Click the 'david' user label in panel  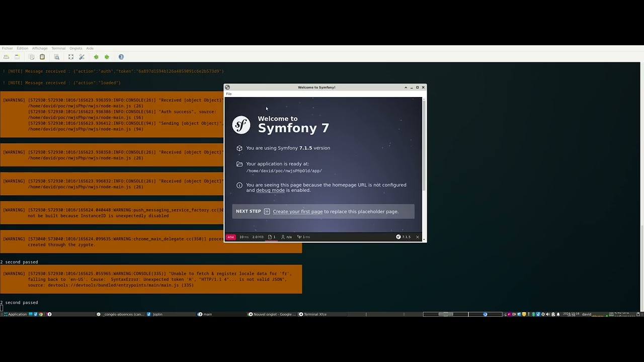tap(587, 314)
